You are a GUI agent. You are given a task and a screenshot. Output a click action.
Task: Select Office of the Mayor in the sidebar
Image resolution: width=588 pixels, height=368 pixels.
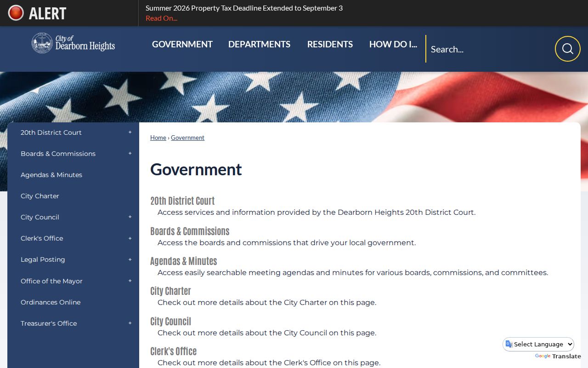51,281
